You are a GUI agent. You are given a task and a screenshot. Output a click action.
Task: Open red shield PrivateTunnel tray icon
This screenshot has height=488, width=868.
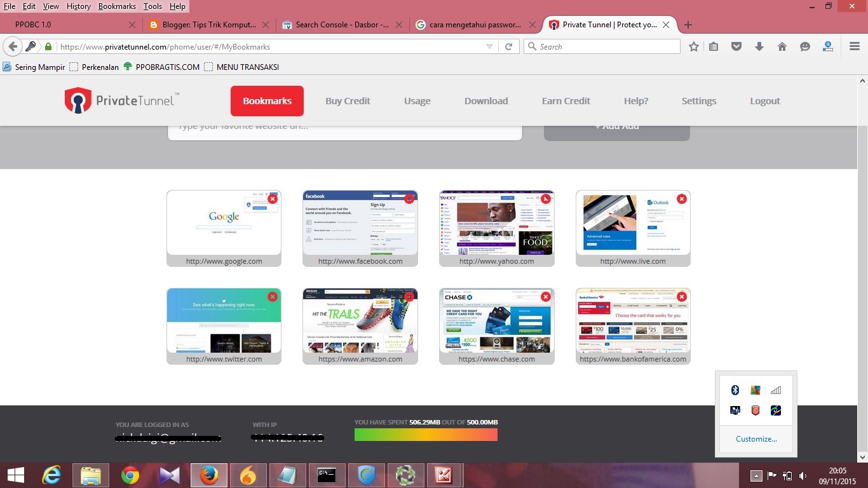pyautogui.click(x=756, y=410)
